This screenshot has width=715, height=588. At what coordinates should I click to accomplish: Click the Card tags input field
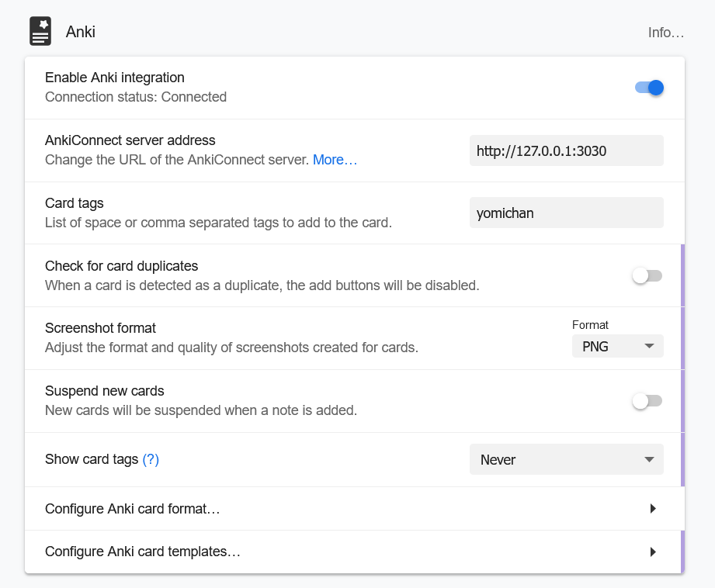click(566, 213)
